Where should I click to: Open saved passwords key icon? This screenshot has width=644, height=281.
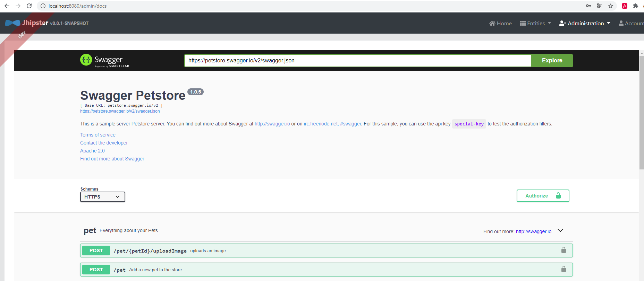(x=588, y=6)
